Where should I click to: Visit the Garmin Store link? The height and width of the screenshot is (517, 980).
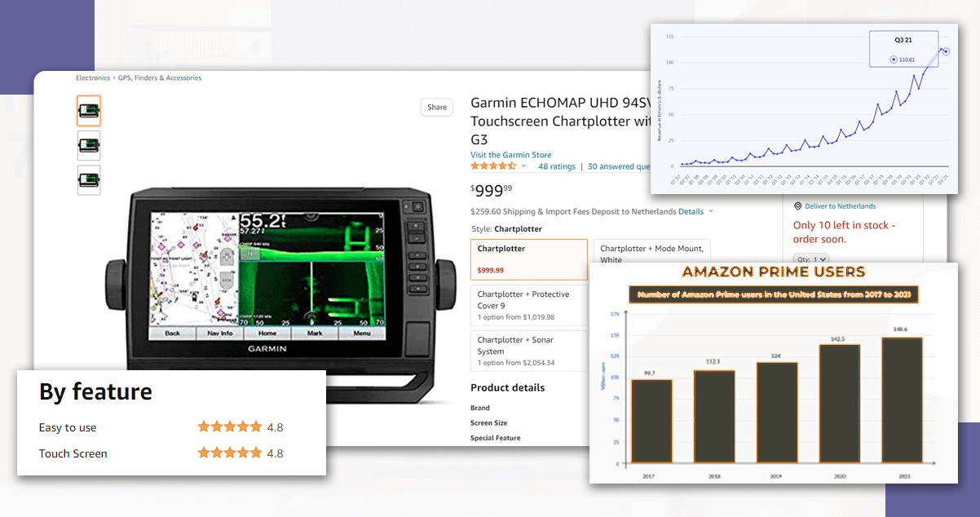tap(510, 155)
